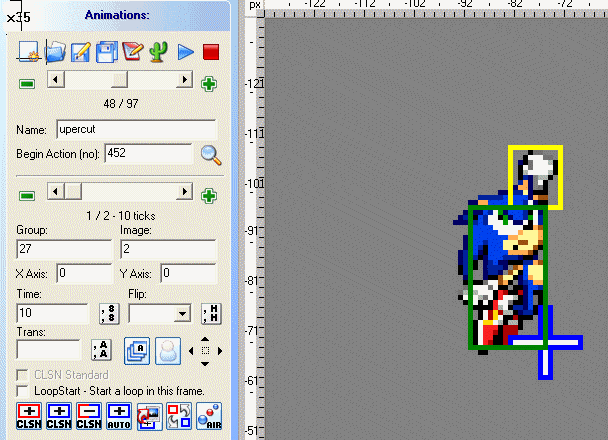This screenshot has height=440, width=608.
Task: Click the frame scrollbar thumb
Action: [x=73, y=192]
